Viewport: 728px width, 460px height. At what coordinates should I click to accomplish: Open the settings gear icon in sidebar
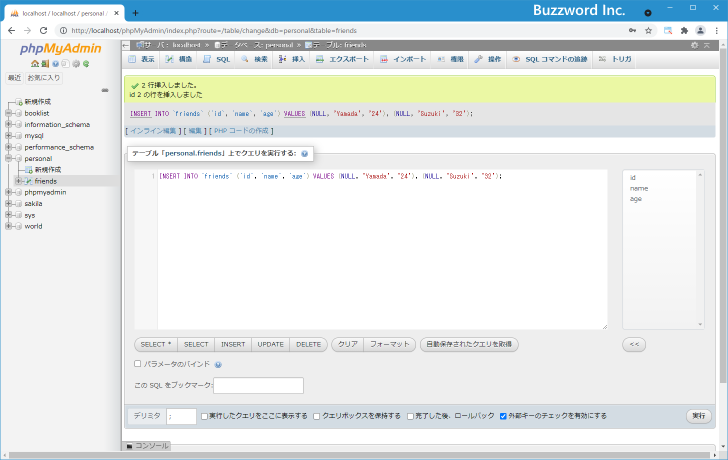pos(74,63)
